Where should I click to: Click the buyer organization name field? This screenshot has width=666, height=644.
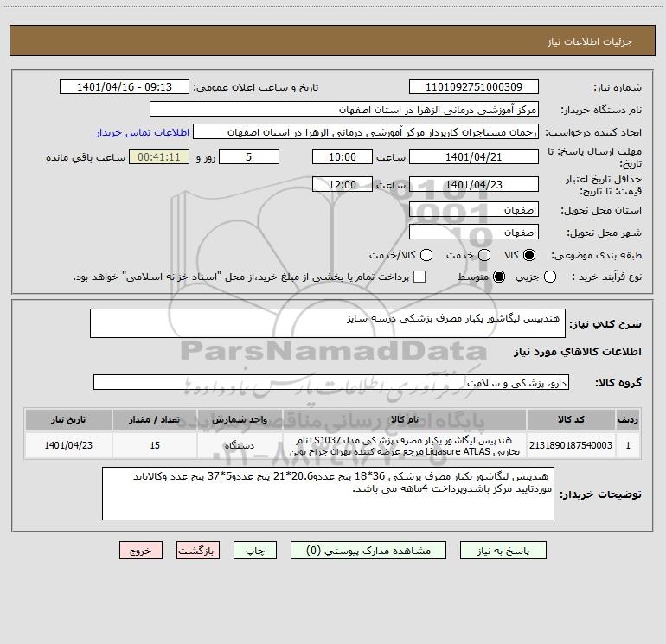coord(344,110)
